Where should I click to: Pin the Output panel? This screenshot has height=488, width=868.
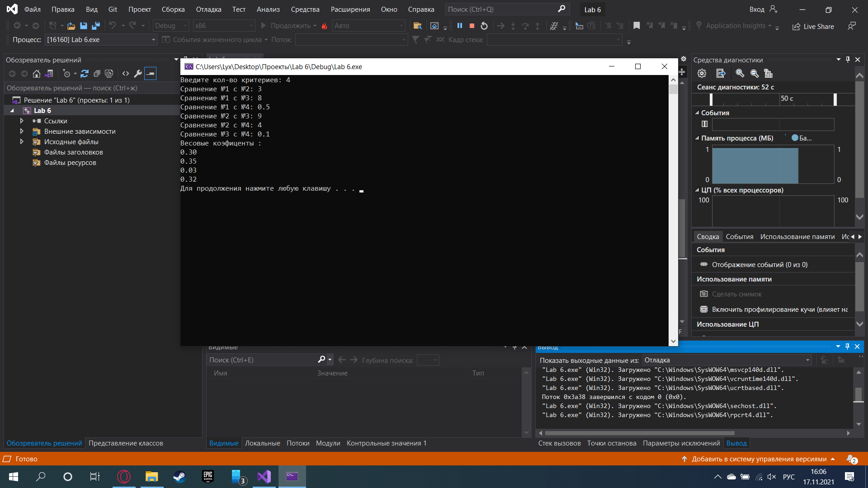848,347
